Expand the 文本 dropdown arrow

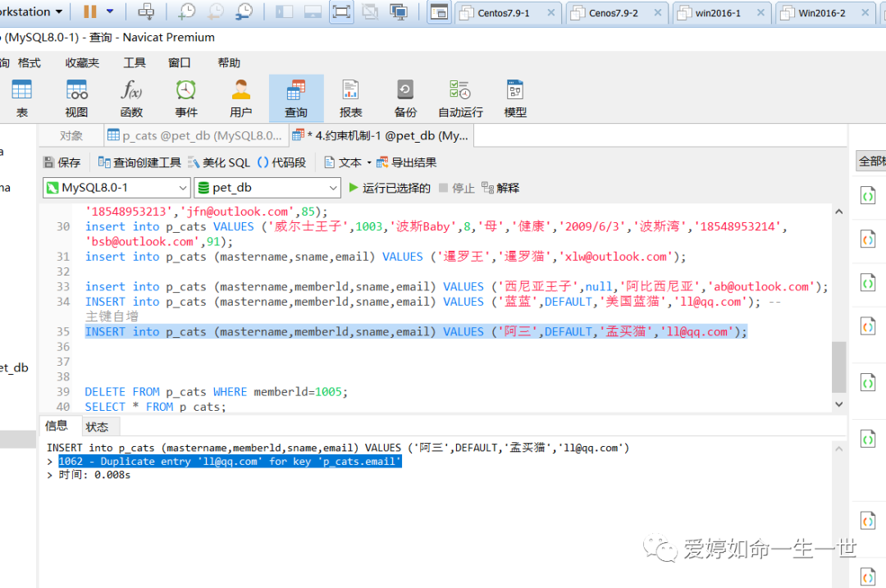[369, 162]
